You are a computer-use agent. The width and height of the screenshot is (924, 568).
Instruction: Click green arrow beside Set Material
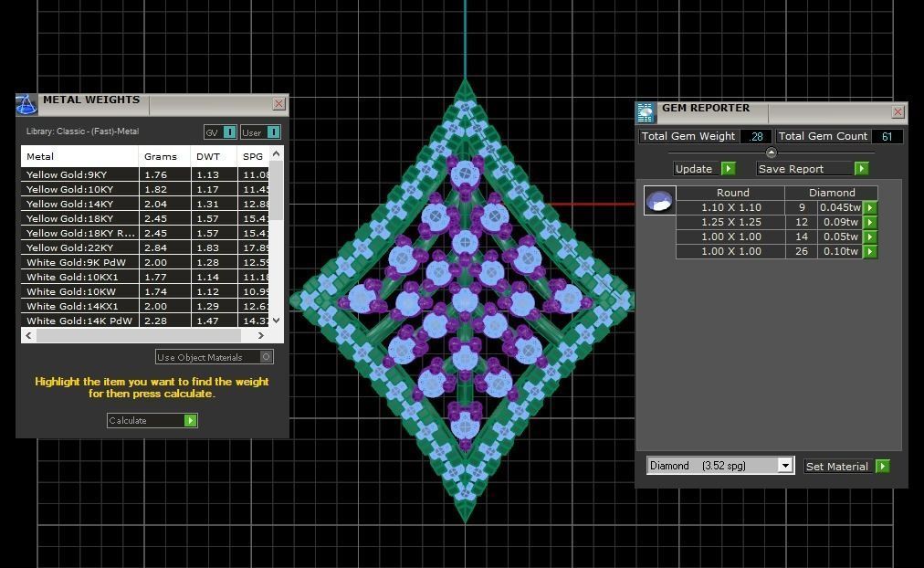[x=882, y=466]
